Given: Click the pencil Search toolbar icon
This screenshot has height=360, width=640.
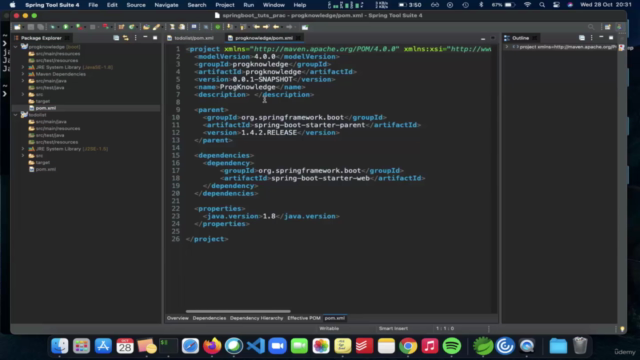Looking at the screenshot, I should pos(156,27).
